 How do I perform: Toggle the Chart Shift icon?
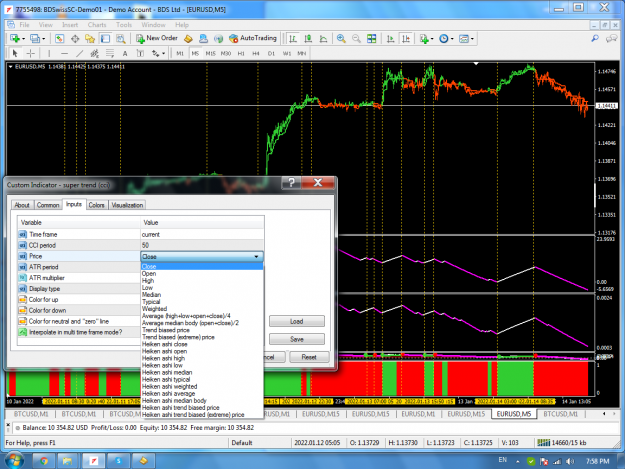(406, 39)
